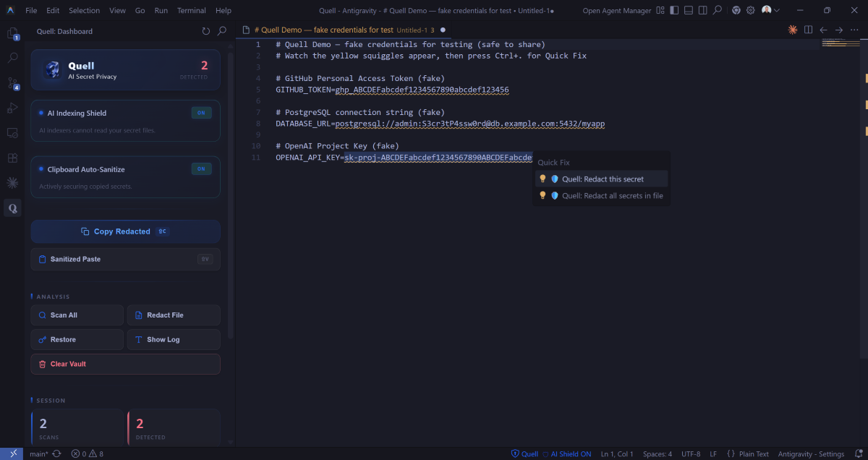This screenshot has height=460, width=868.
Task: Click the Scan All button
Action: tap(77, 315)
